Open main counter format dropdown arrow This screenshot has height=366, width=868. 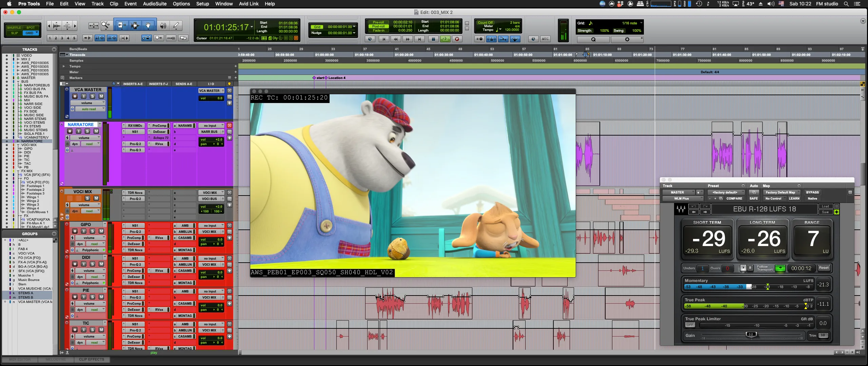point(252,27)
